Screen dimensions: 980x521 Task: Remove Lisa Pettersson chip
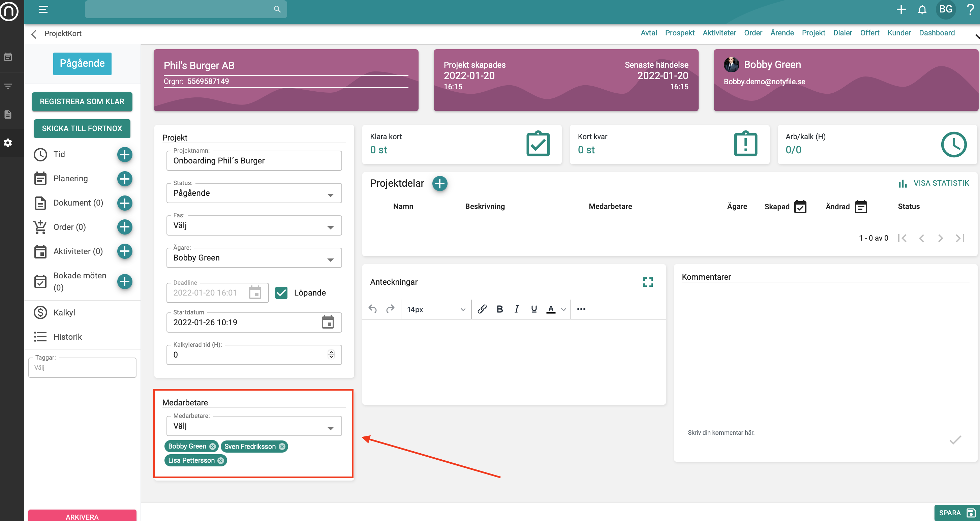221,460
